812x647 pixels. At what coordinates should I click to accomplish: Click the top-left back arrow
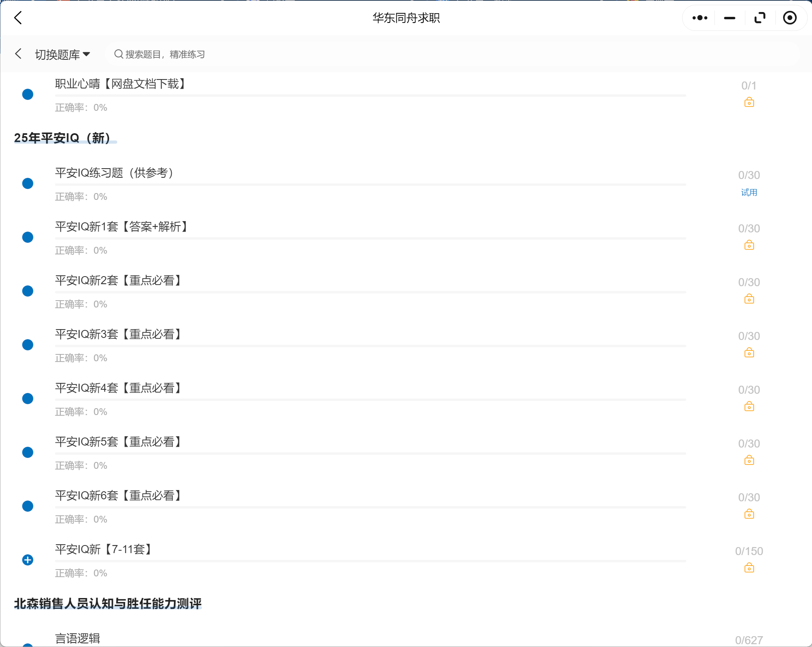18,18
